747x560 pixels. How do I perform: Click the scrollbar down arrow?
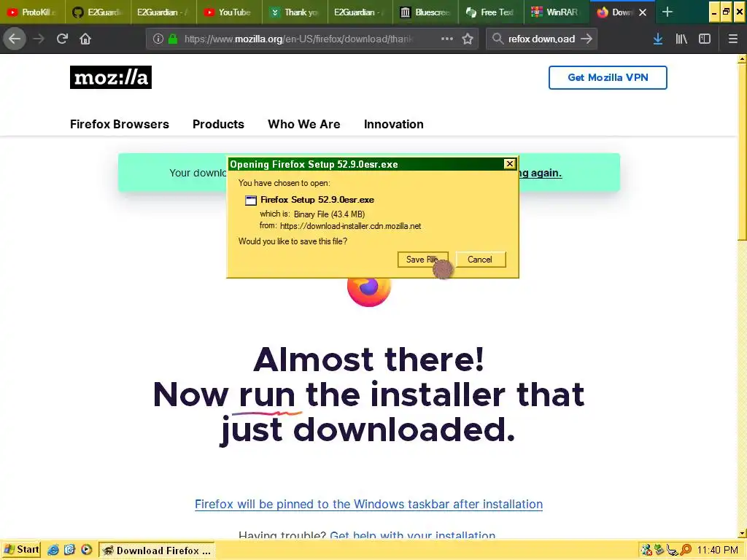pos(742,533)
